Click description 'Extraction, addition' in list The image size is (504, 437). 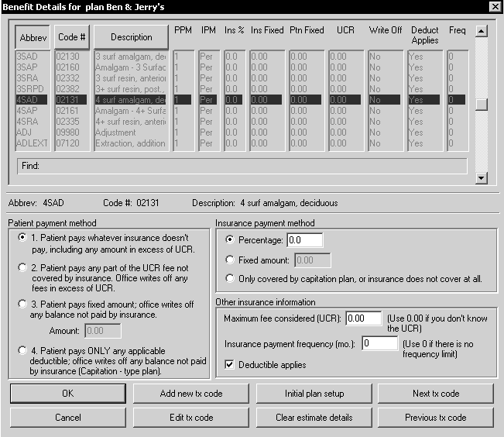pos(131,143)
